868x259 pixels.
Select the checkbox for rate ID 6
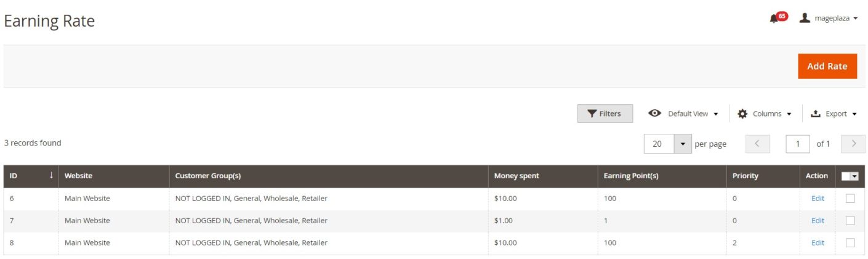(850, 199)
